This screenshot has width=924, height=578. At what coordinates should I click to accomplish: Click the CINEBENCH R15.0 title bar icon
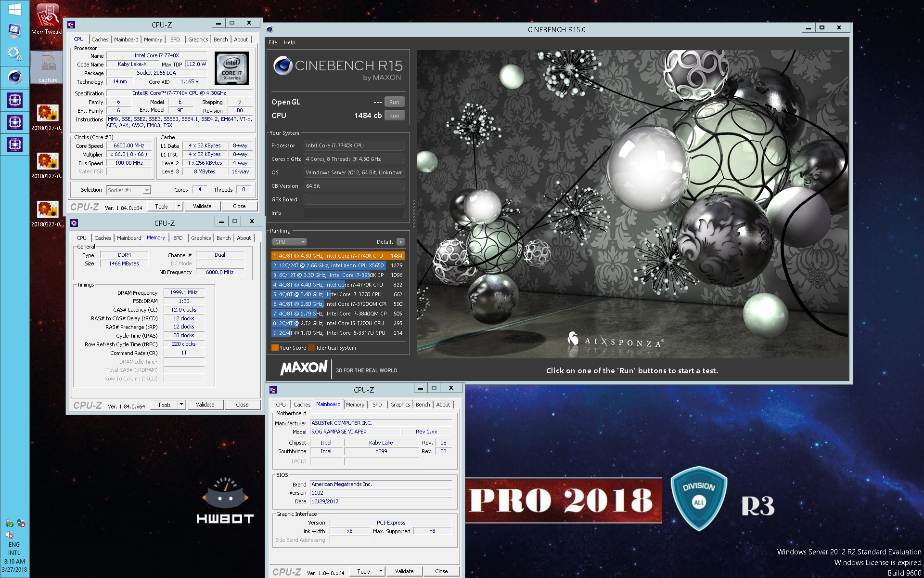point(269,29)
